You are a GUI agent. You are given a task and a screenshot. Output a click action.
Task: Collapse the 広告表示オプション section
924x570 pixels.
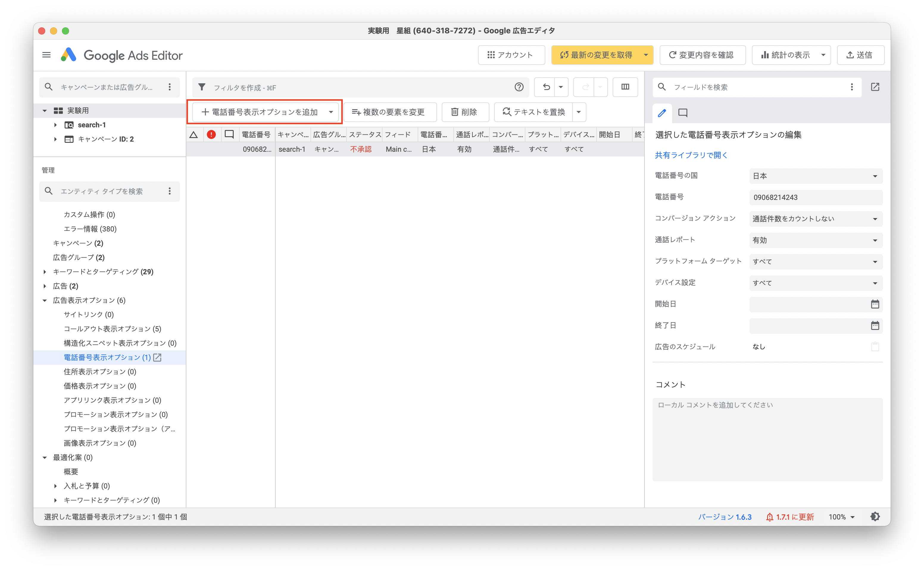click(x=45, y=300)
